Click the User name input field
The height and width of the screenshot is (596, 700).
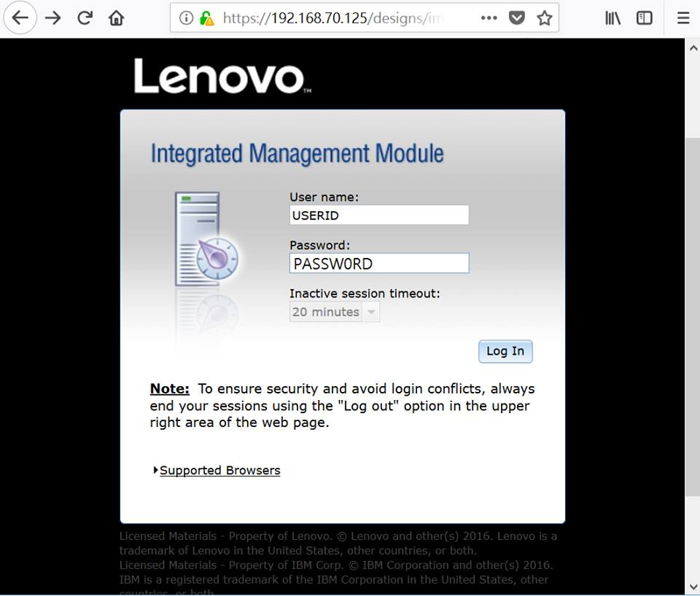[x=378, y=216]
